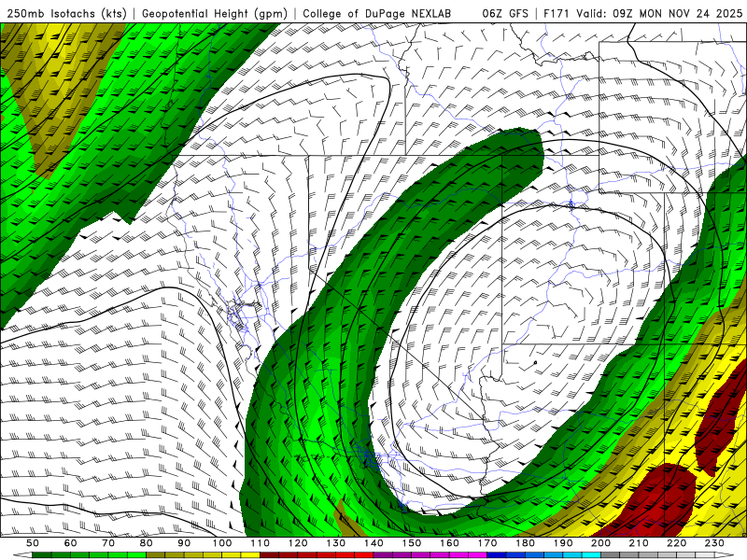
Task: Click the 140 label on the color scale
Action: (x=373, y=543)
